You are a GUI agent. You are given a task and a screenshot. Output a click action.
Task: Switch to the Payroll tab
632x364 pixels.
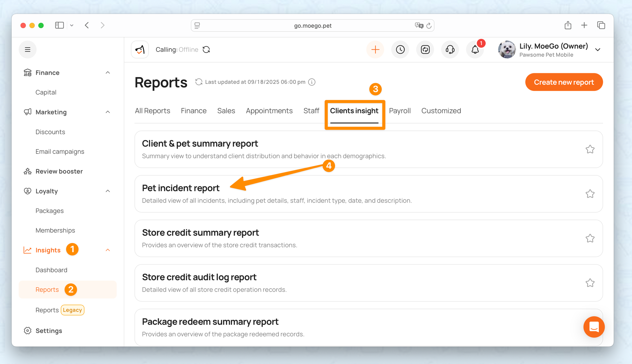(400, 111)
